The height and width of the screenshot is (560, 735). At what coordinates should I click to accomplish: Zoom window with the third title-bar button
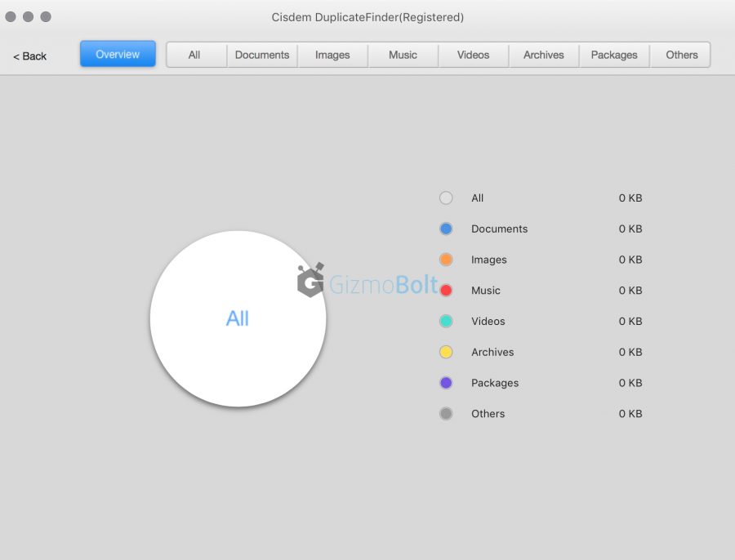point(46,17)
